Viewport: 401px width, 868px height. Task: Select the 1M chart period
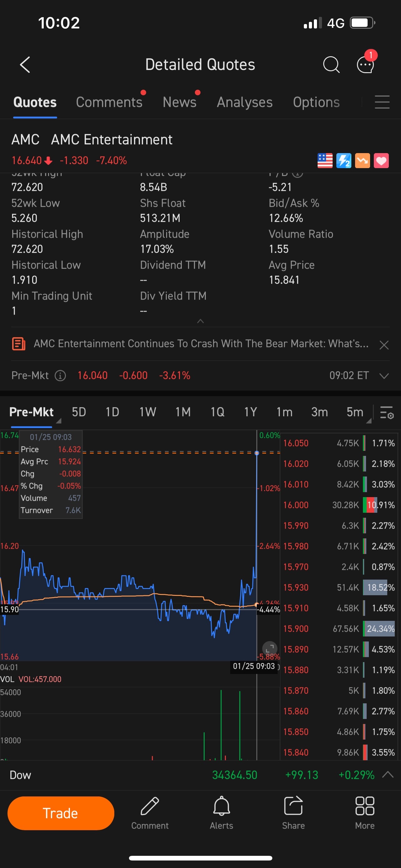click(x=183, y=412)
